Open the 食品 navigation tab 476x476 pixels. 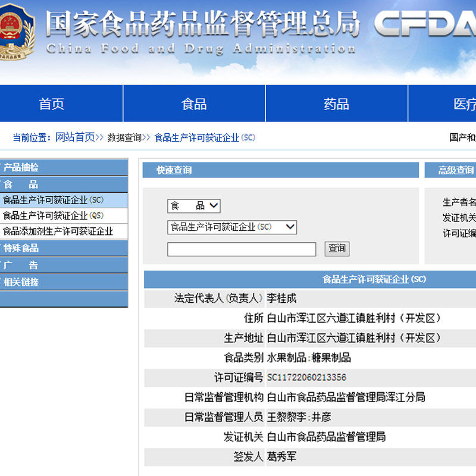[195, 104]
